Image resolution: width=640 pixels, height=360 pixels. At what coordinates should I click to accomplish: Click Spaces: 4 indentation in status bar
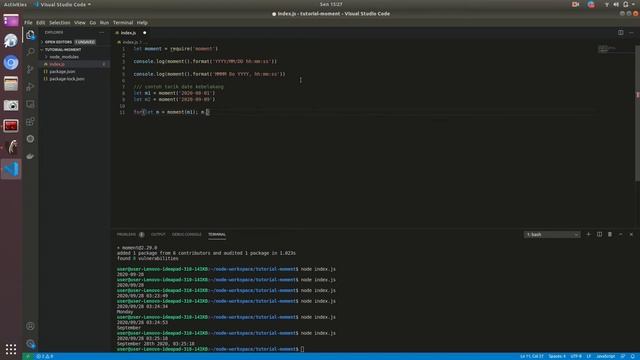point(557,356)
